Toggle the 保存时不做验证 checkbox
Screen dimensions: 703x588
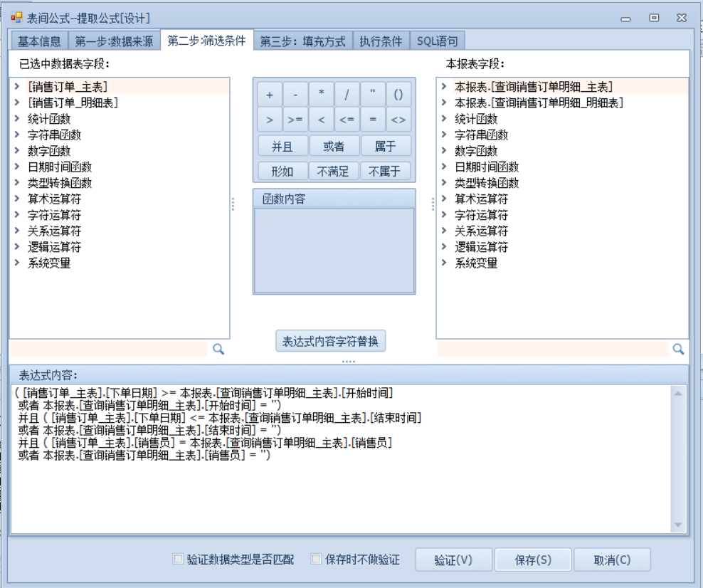click(x=317, y=560)
